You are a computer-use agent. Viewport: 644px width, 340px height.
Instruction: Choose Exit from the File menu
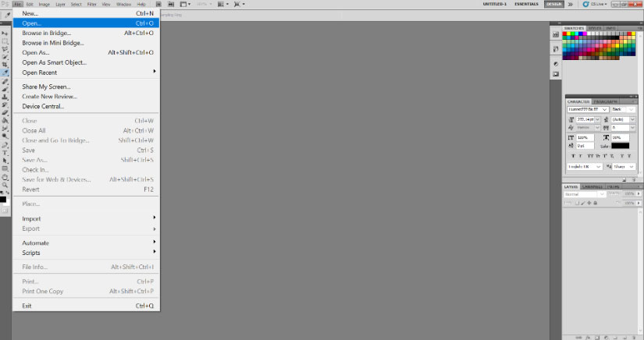[86, 306]
